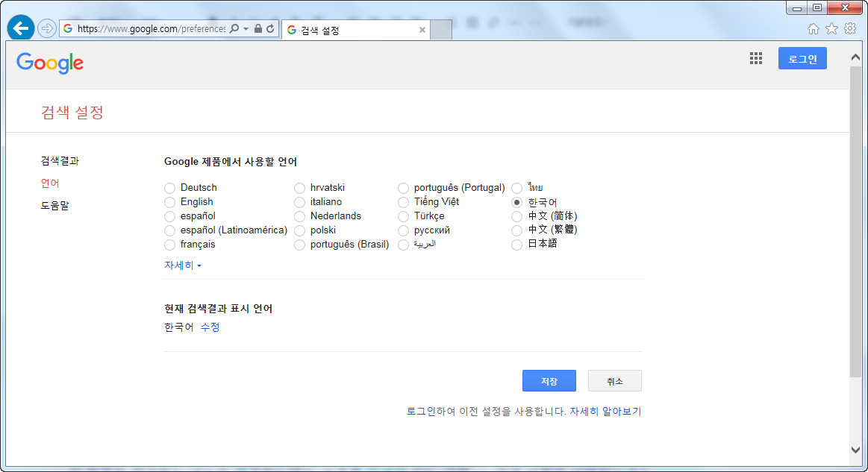Click the 로그인 link below the buttons
The height and width of the screenshot is (472, 868).
[x=421, y=411]
